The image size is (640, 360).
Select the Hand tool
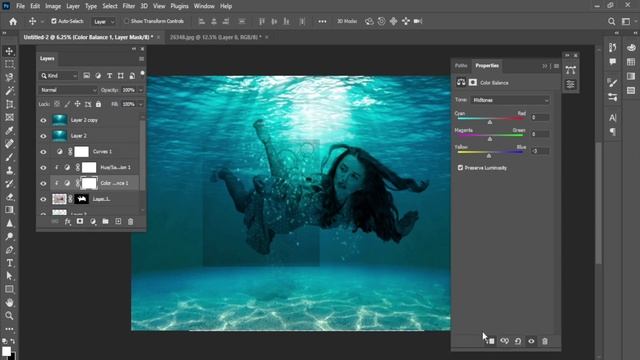[9, 302]
